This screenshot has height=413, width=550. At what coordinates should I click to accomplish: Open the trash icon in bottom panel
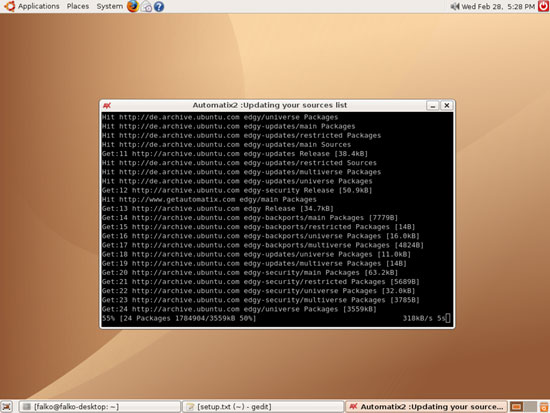(x=544, y=407)
